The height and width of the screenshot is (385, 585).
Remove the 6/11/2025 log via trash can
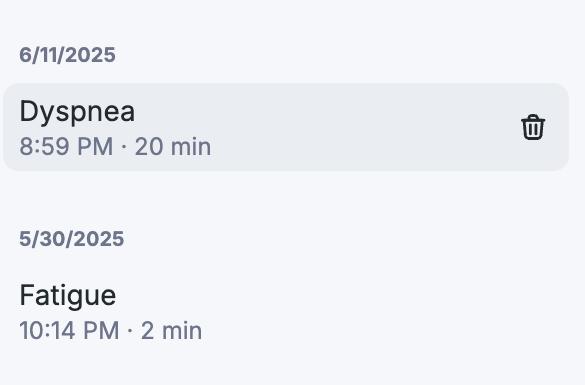pyautogui.click(x=533, y=127)
